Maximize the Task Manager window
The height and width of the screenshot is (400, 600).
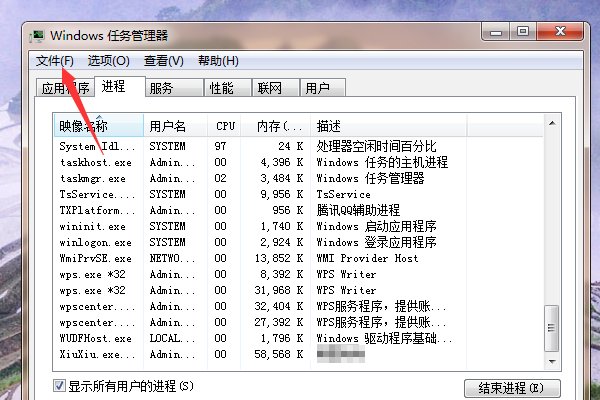click(x=523, y=32)
